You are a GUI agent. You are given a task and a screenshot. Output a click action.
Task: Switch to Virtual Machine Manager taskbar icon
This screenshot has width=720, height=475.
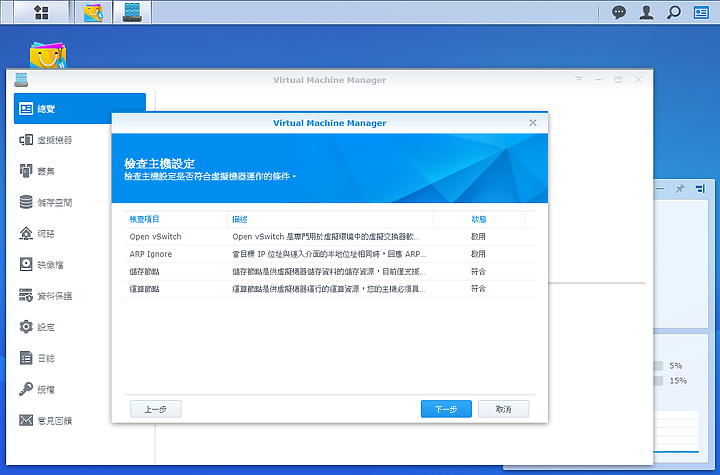point(132,12)
